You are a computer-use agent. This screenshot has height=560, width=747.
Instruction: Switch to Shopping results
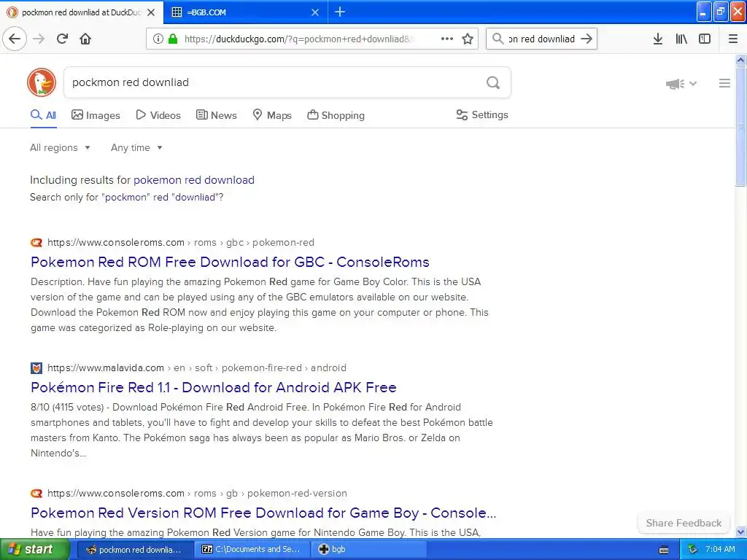(x=336, y=115)
